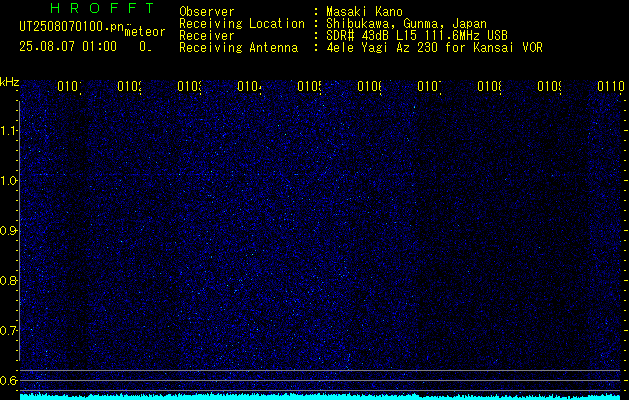The image size is (629, 400).
Task: Click the "Observer" label
Action: tap(207, 11)
